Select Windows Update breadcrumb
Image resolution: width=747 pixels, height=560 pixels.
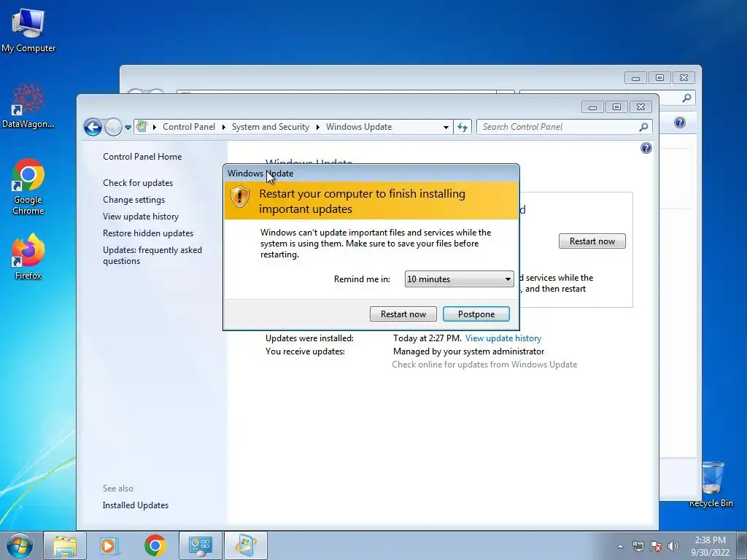tap(359, 127)
